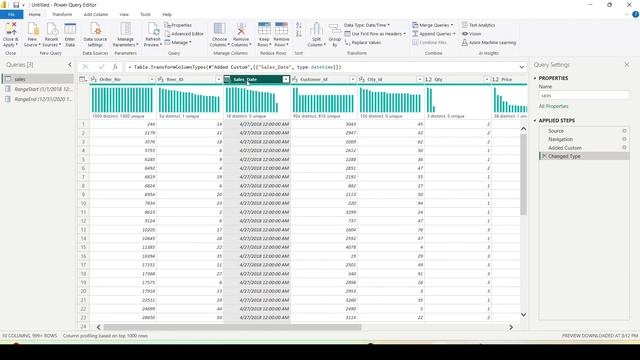Click the vertical scrollbar of the data grid

click(x=523, y=174)
